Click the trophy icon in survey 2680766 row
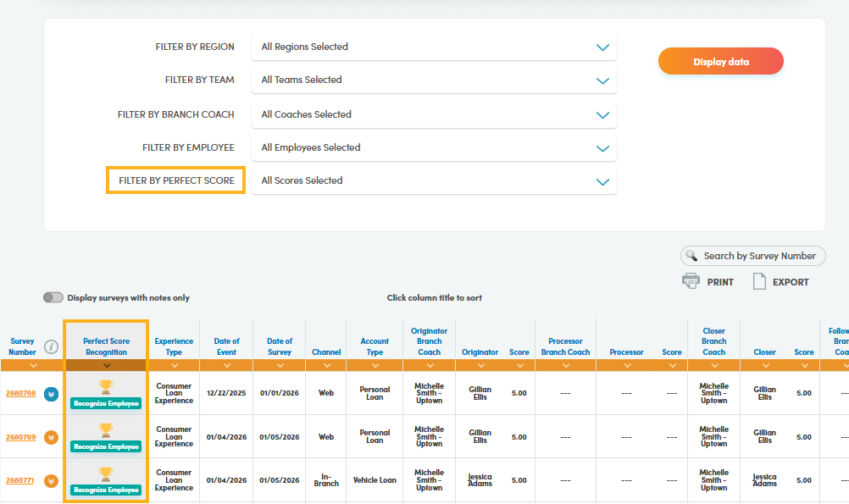This screenshot has height=504, width=849. click(x=106, y=386)
